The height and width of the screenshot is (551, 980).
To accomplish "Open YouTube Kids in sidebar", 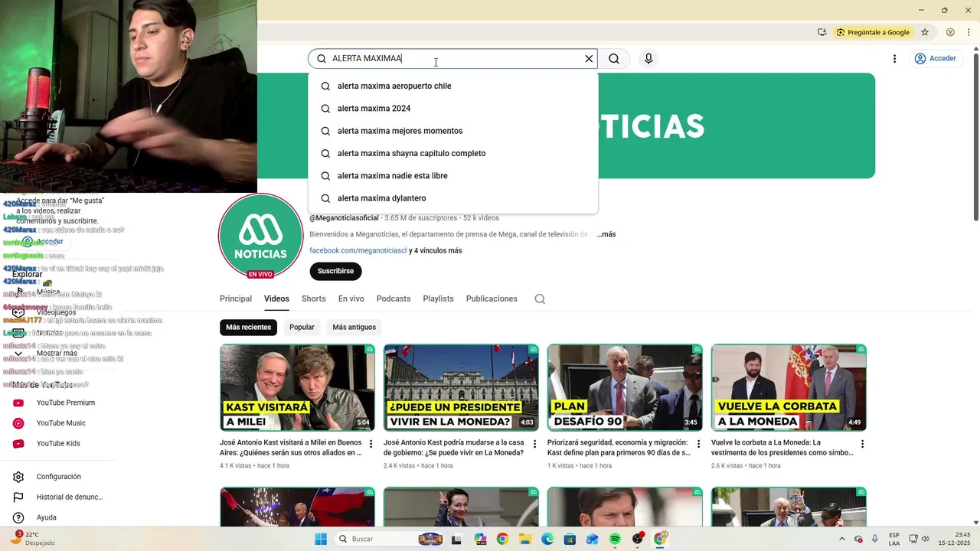I will [60, 444].
